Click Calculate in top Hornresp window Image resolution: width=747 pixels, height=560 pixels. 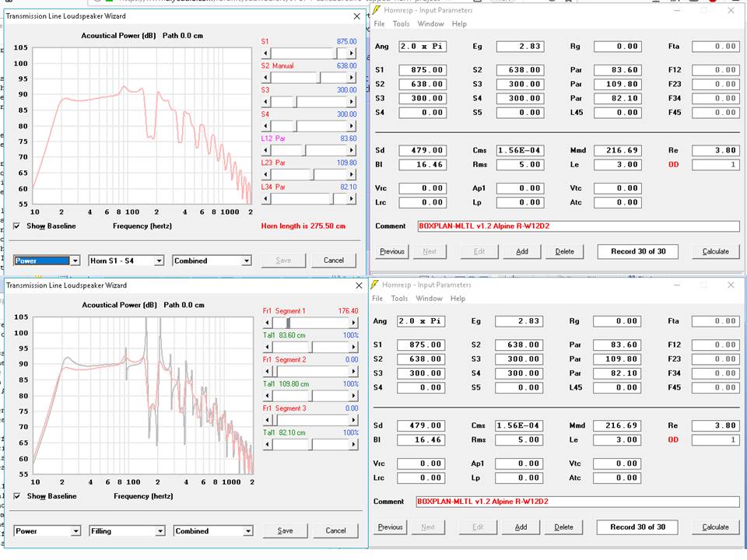[716, 251]
